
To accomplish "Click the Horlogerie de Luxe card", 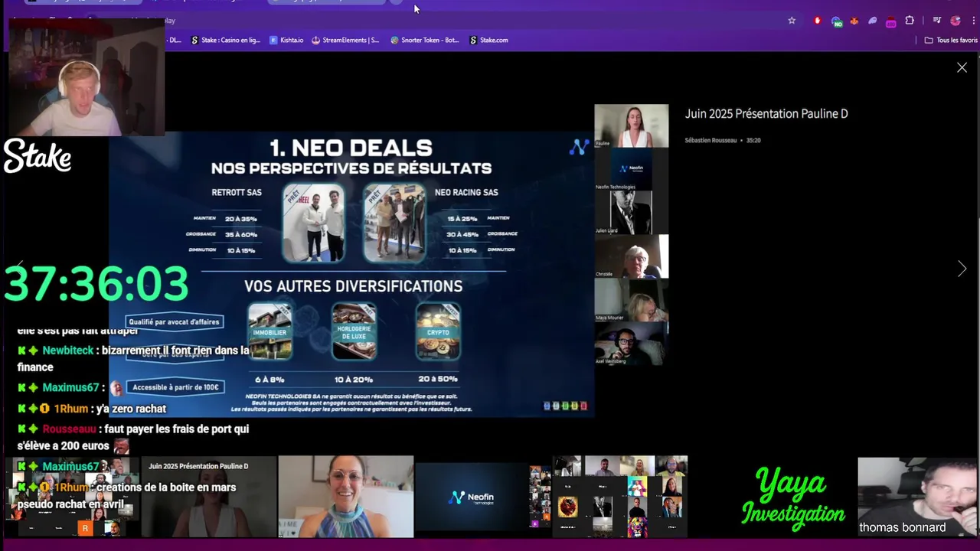I will click(354, 331).
